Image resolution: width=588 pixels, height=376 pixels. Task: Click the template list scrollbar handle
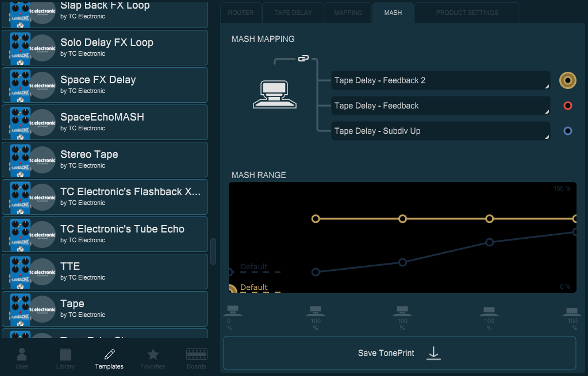tap(213, 251)
